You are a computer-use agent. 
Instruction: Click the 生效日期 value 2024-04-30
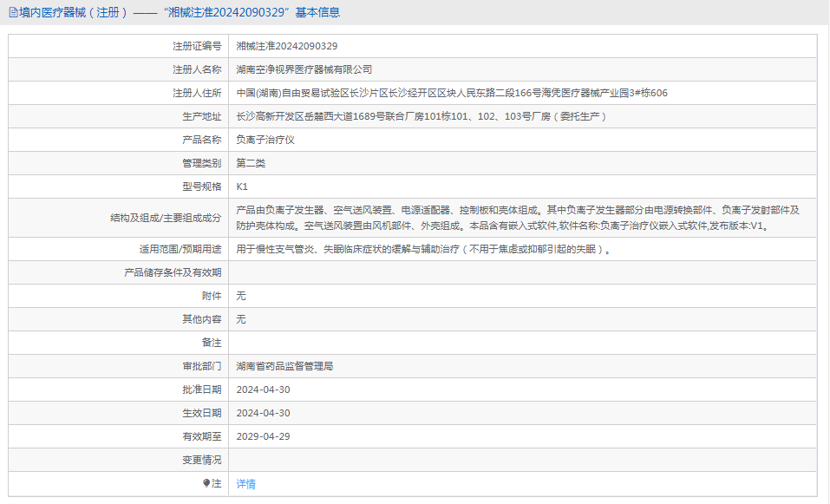point(263,413)
